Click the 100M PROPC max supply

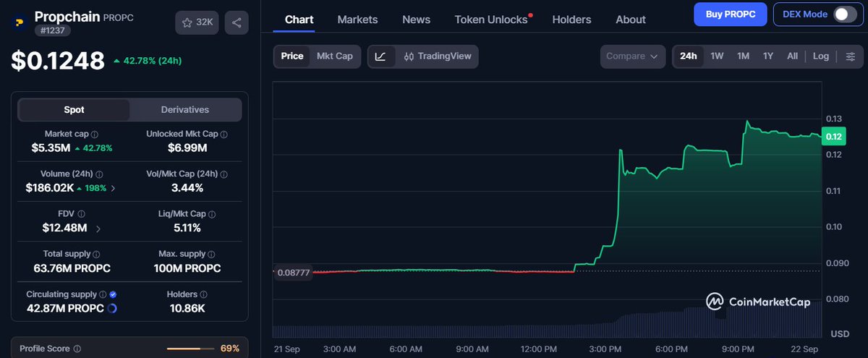pos(187,268)
